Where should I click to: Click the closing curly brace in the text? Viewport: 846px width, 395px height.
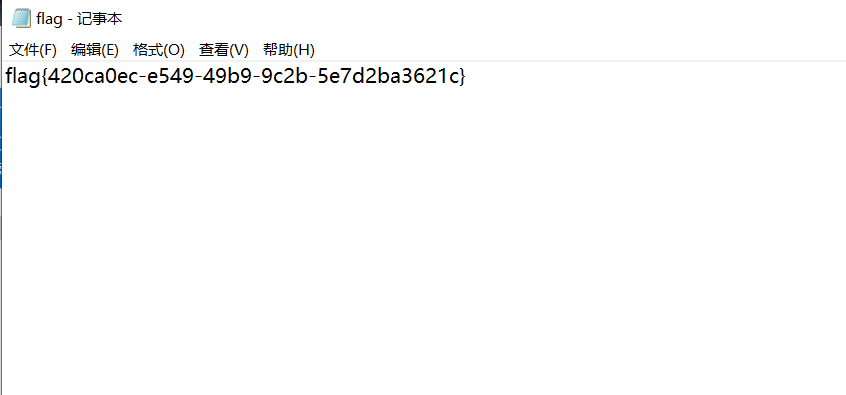[x=461, y=77]
